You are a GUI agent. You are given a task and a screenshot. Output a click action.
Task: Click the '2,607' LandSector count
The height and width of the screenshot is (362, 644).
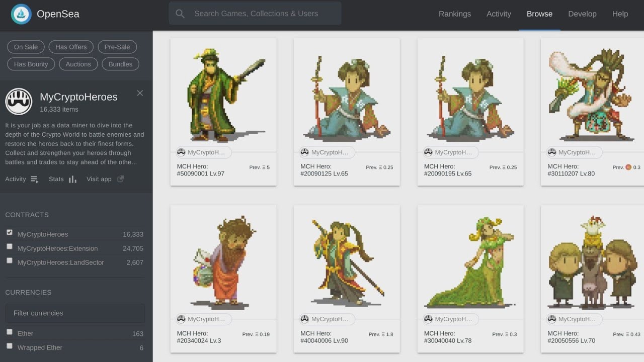click(x=135, y=262)
